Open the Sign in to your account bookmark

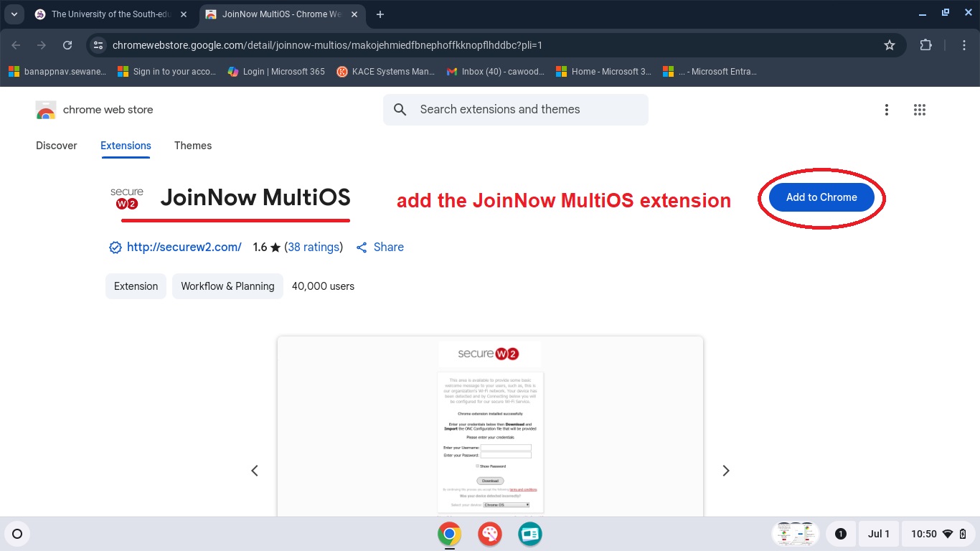167,72
